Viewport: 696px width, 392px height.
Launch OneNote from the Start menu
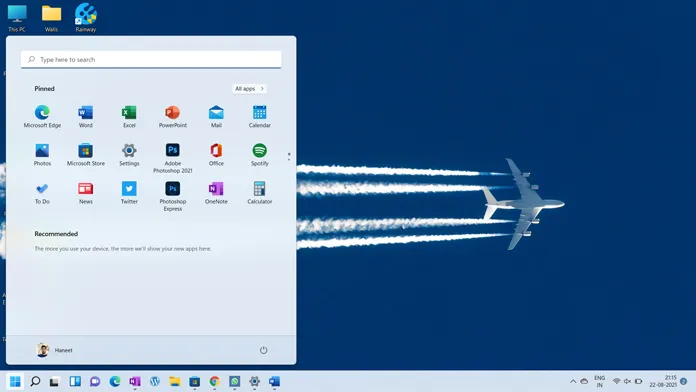pyautogui.click(x=216, y=193)
